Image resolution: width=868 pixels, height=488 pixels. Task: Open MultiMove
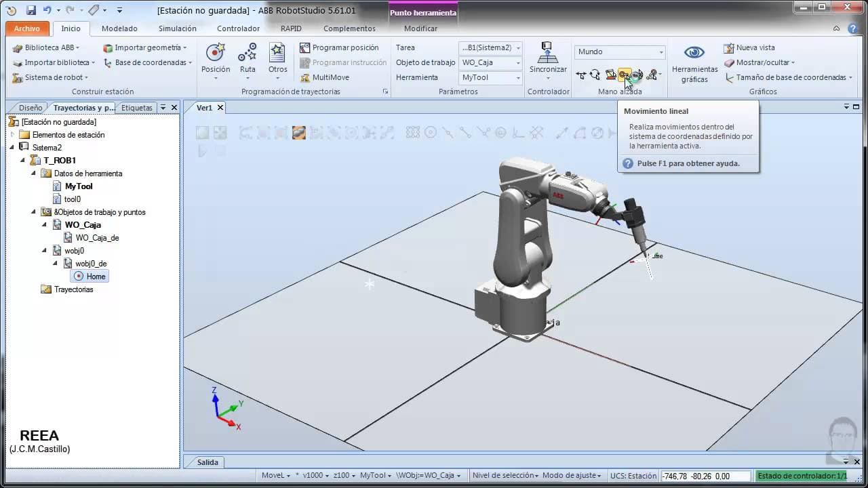[x=325, y=77]
